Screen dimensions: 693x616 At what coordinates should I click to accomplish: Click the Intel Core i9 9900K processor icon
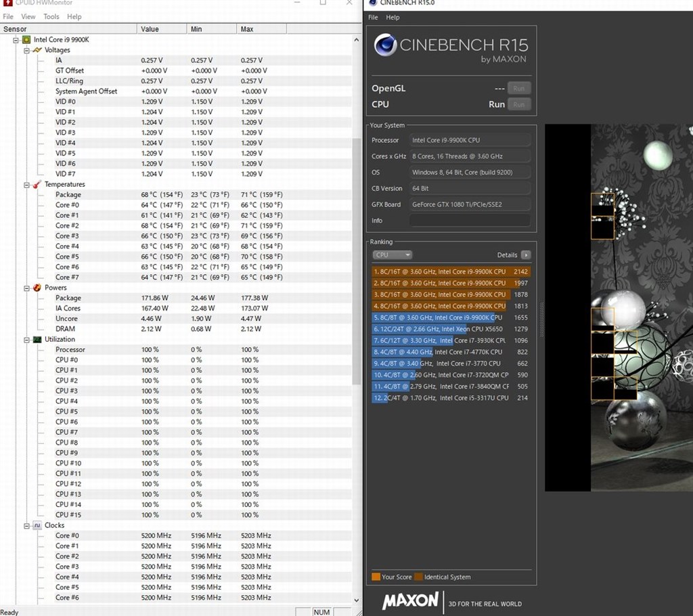[x=25, y=39]
